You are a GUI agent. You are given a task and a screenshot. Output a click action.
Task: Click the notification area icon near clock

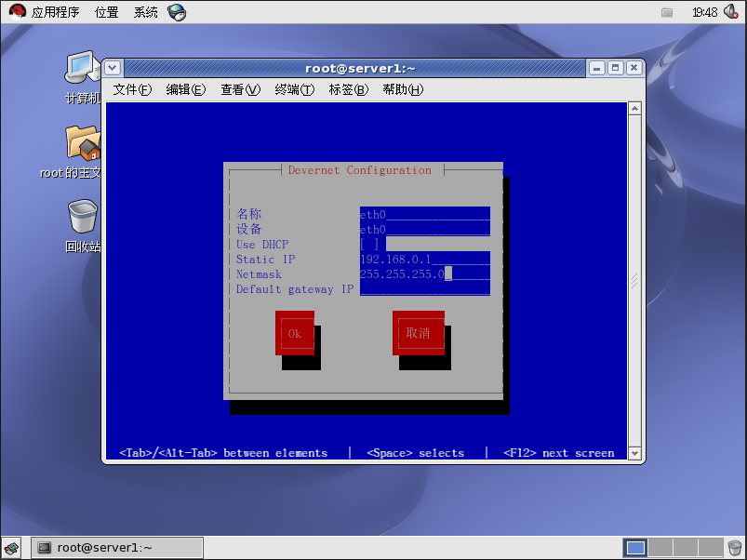667,12
